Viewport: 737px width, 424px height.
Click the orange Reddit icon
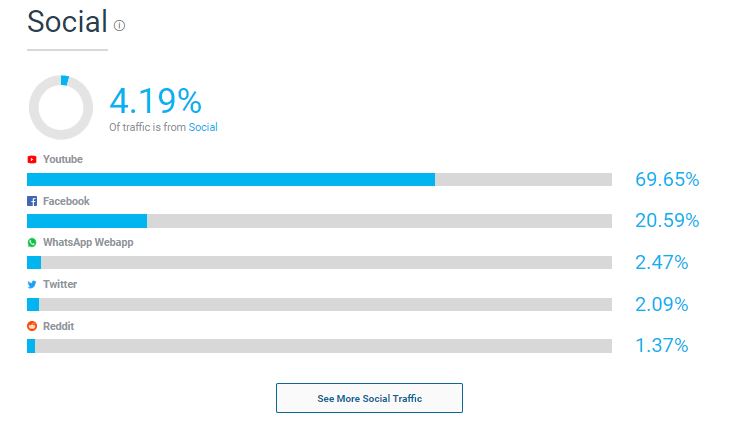[32, 326]
